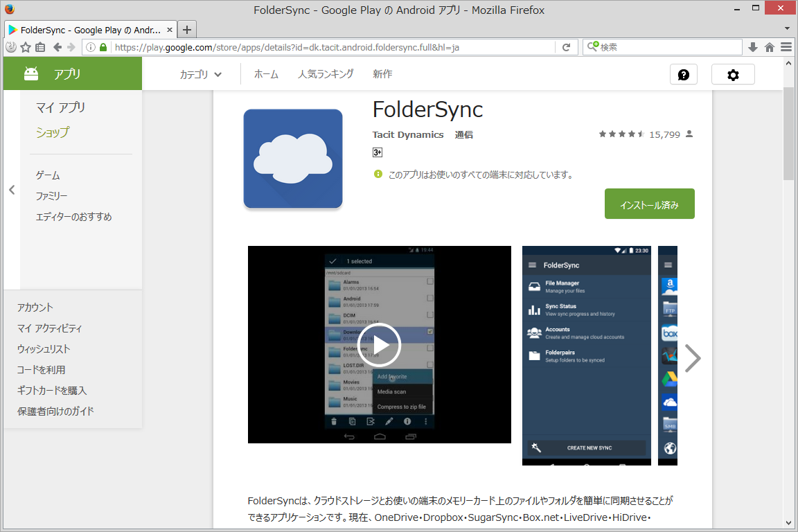798x532 pixels.
Task: Click the 15,799 ratings count
Action: 665,135
